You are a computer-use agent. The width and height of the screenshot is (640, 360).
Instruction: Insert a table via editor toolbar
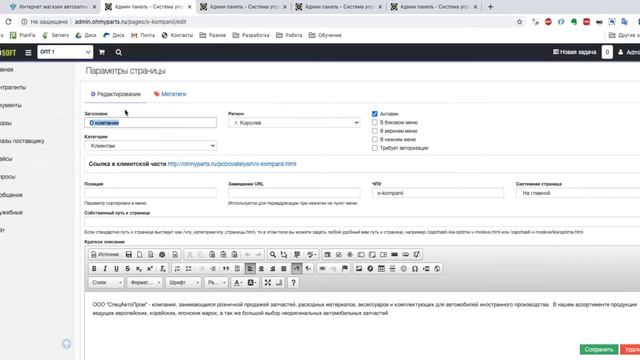[381, 269]
